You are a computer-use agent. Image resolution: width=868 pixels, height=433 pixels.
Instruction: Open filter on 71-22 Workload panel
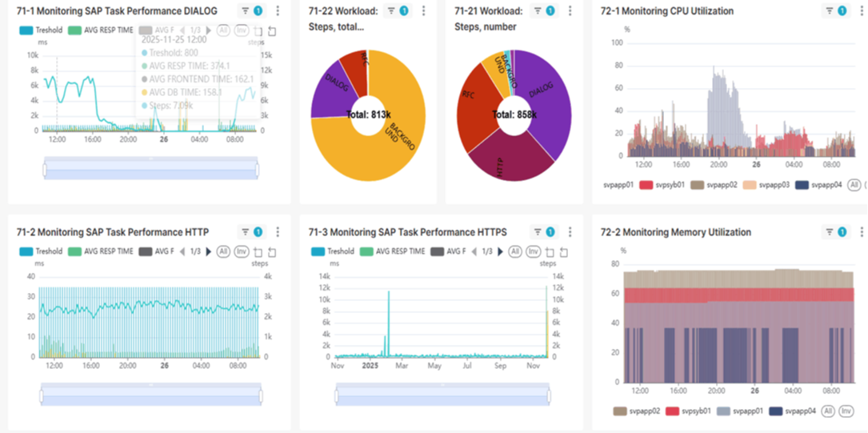click(398, 10)
